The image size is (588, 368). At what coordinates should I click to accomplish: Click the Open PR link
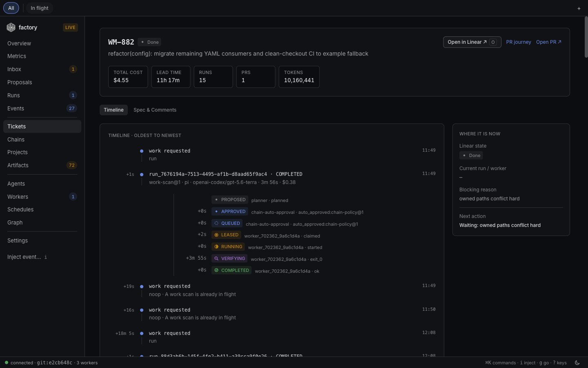(x=548, y=42)
